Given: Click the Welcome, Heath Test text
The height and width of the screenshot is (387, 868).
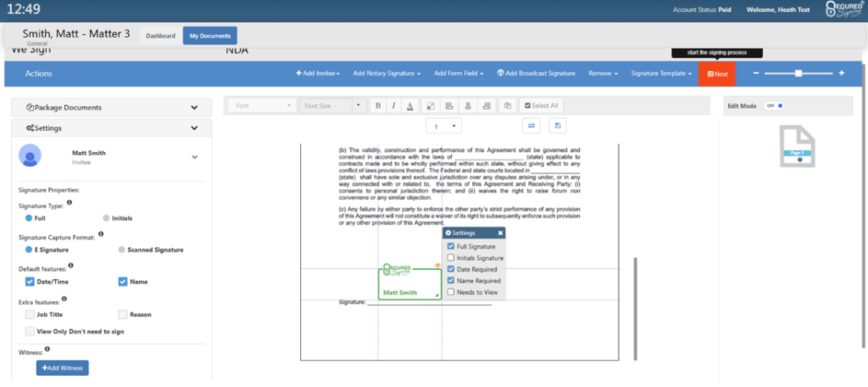Looking at the screenshot, I should coord(776,10).
